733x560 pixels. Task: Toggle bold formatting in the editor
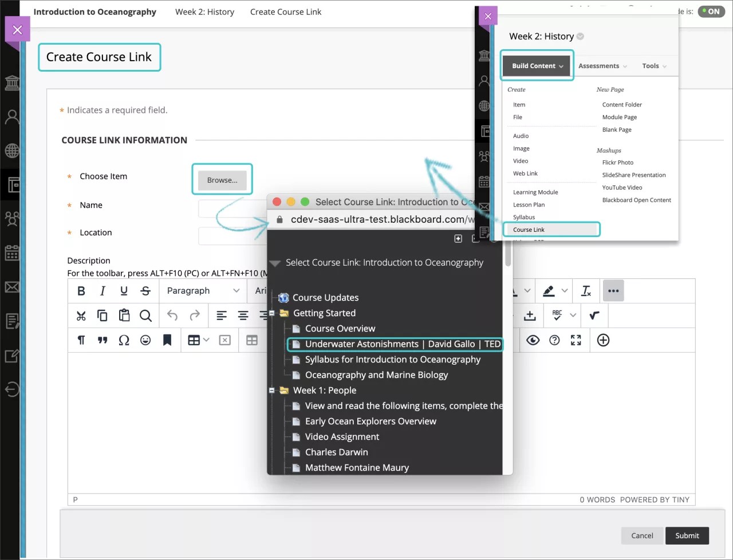tap(81, 291)
